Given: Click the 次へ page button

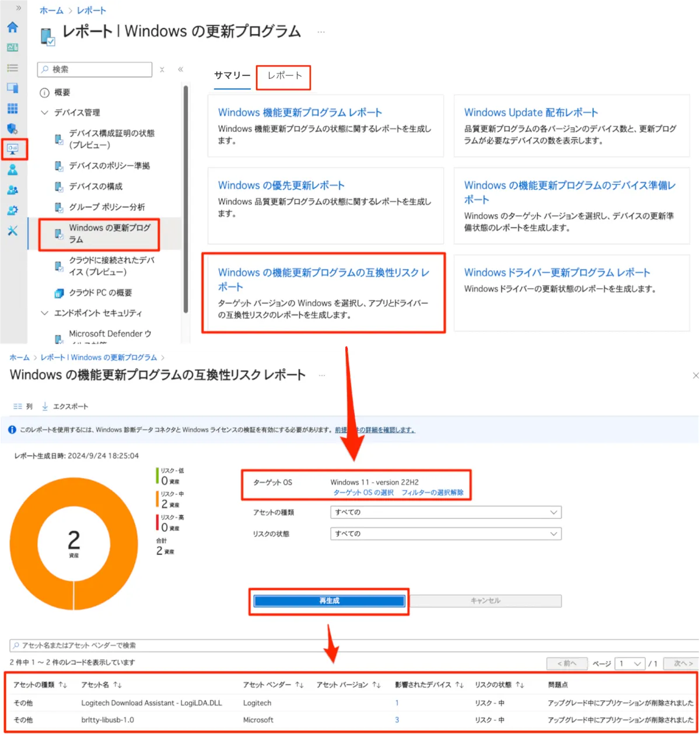Looking at the screenshot, I should coord(682,664).
